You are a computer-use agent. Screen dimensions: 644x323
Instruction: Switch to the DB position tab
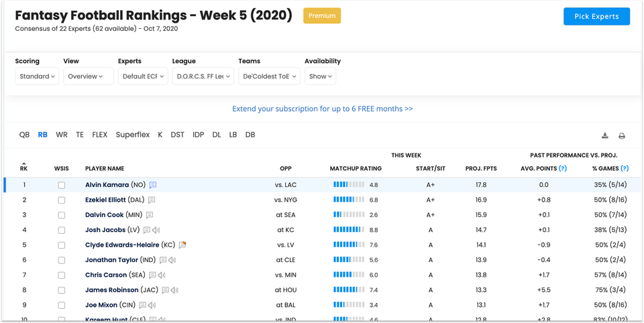click(250, 135)
